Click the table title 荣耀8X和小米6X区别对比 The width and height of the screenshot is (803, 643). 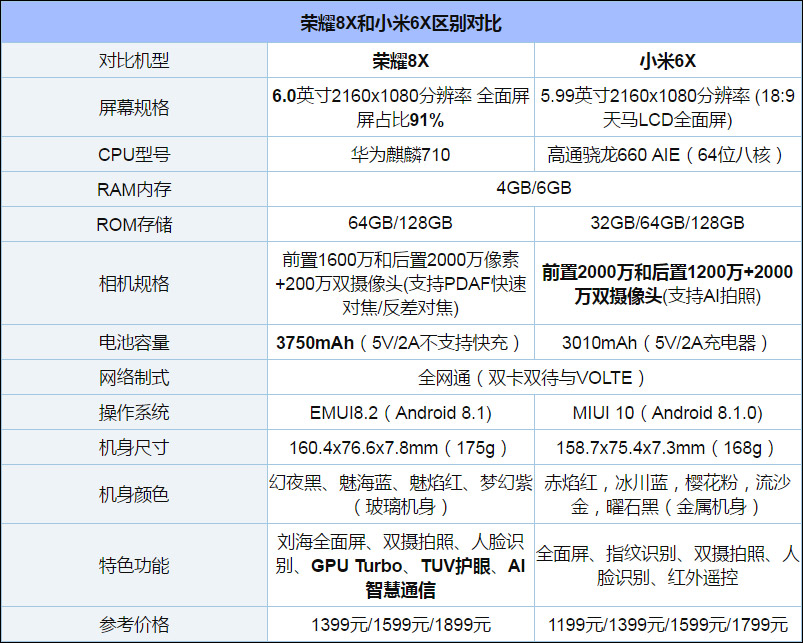click(401, 23)
